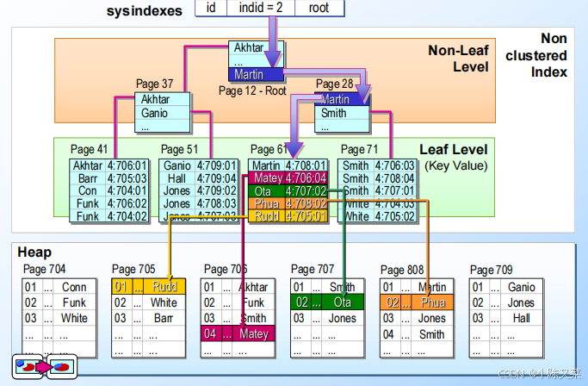Click the 'Page 709' heap label
The width and height of the screenshot is (588, 386).
pos(492,270)
